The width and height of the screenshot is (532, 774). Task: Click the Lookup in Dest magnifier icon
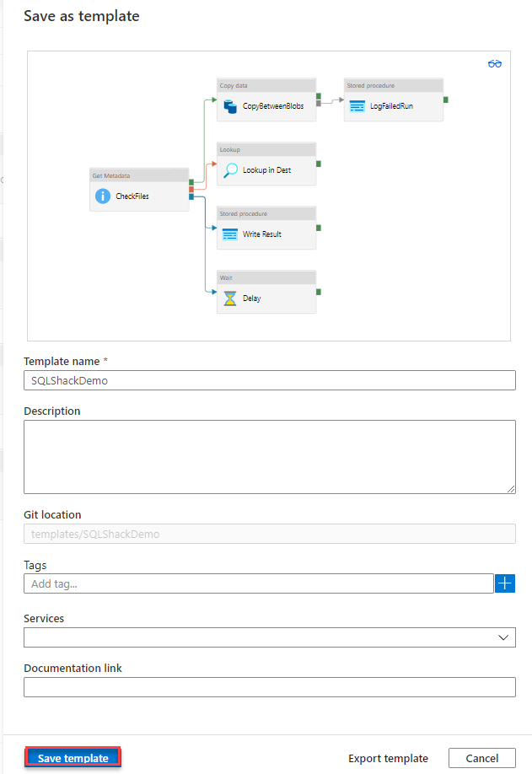point(229,170)
